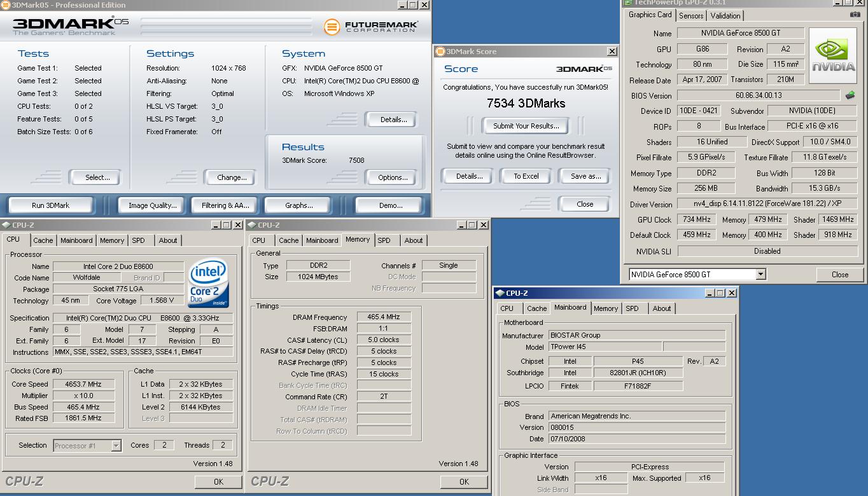Open Filtering & AA options
The image size is (868, 496).
[x=225, y=205]
